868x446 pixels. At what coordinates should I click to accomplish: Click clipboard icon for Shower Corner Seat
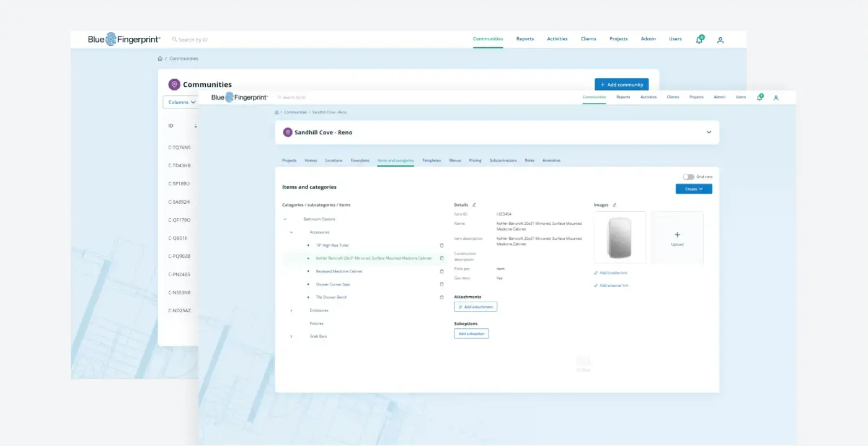[442, 284]
